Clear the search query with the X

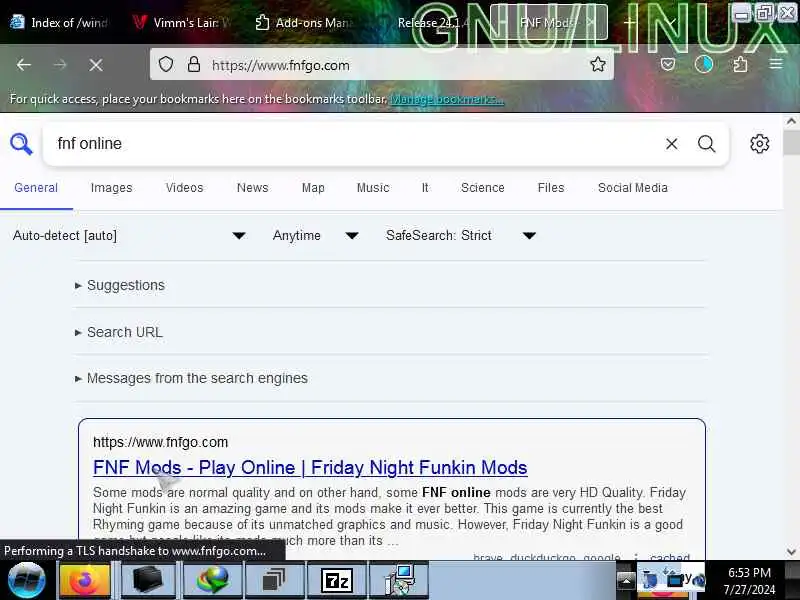pyautogui.click(x=671, y=144)
